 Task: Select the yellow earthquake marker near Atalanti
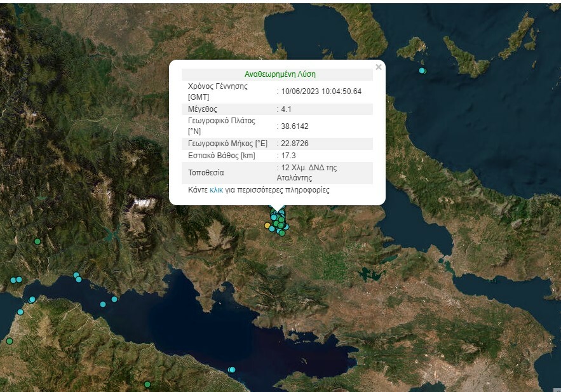267,226
